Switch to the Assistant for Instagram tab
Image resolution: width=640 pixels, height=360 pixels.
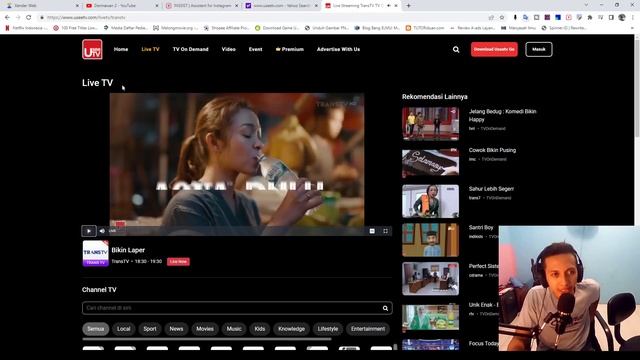point(201,6)
